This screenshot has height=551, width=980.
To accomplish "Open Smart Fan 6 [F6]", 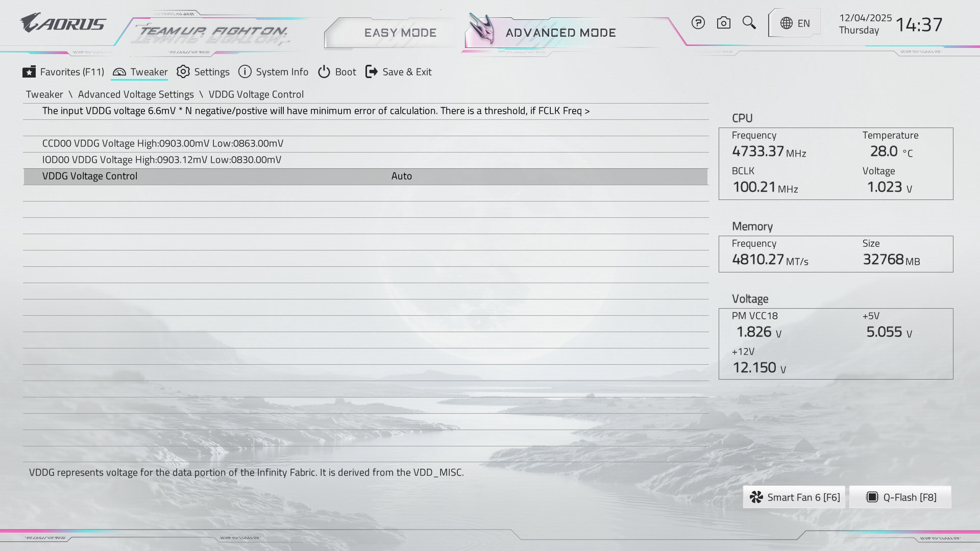I will point(794,497).
